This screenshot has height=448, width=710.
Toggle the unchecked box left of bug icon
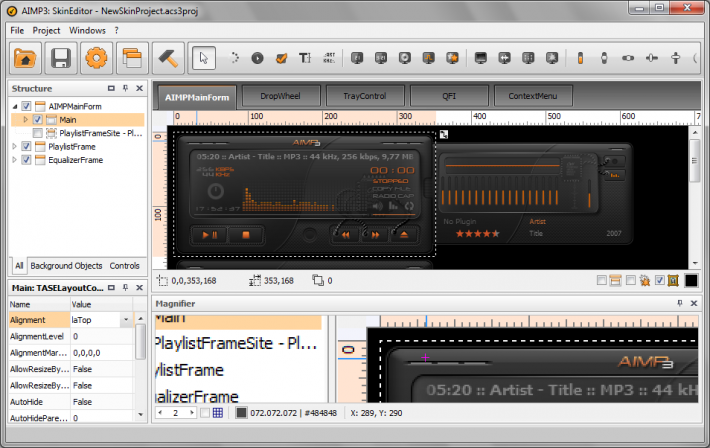[630, 280]
